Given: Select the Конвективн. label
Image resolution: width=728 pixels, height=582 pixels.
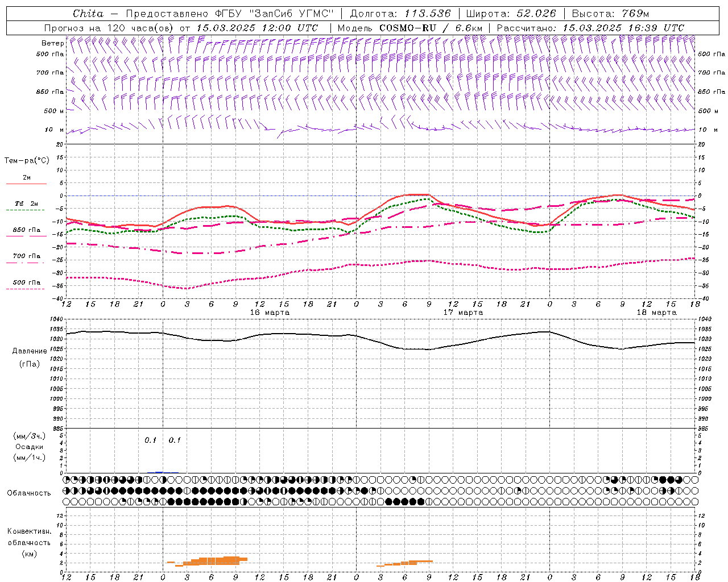Looking at the screenshot, I should point(29,531).
